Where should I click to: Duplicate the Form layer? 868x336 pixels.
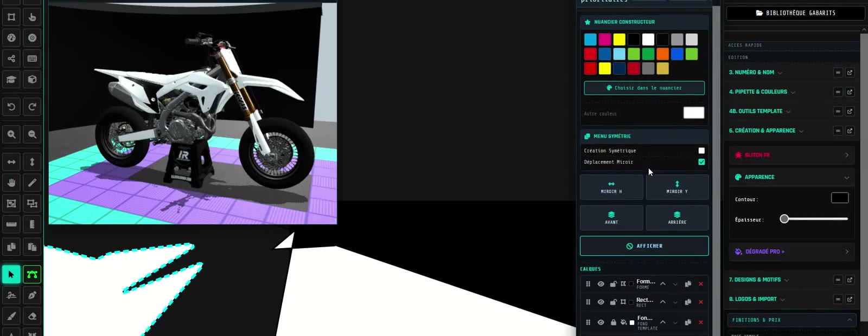688,284
